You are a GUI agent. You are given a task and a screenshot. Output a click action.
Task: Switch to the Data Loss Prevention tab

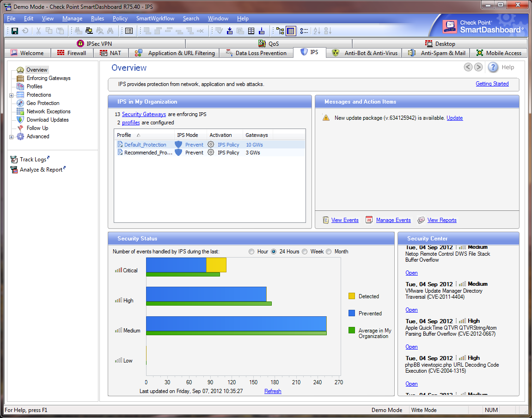pyautogui.click(x=256, y=53)
